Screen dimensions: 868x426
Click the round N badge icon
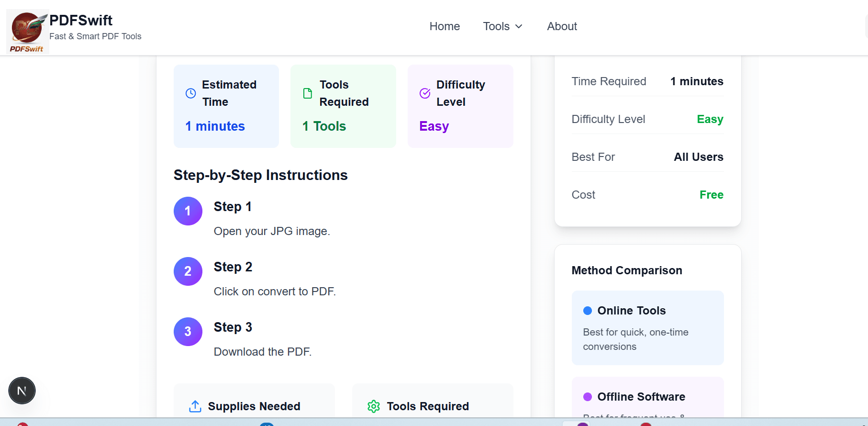tap(22, 391)
